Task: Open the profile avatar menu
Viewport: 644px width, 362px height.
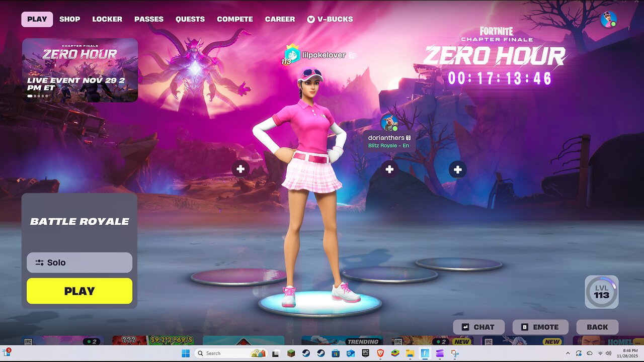Action: click(x=608, y=20)
